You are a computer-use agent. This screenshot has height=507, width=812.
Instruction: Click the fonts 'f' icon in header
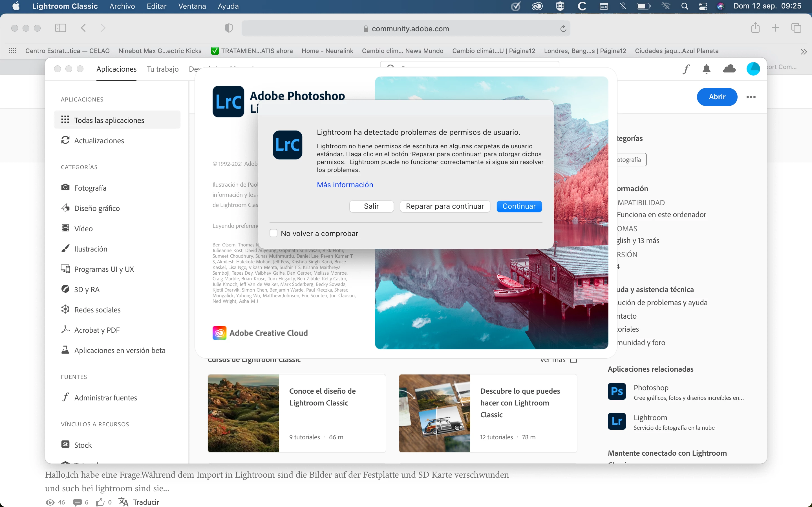[686, 69]
